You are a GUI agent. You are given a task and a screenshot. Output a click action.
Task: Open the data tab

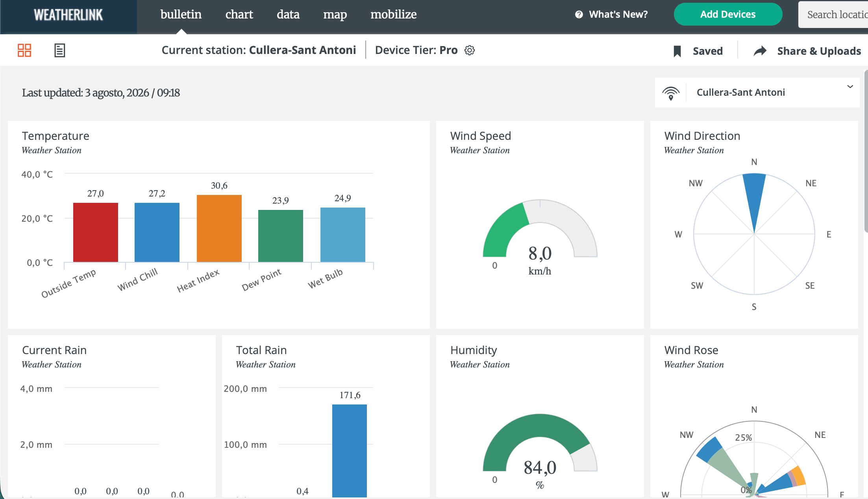(288, 15)
